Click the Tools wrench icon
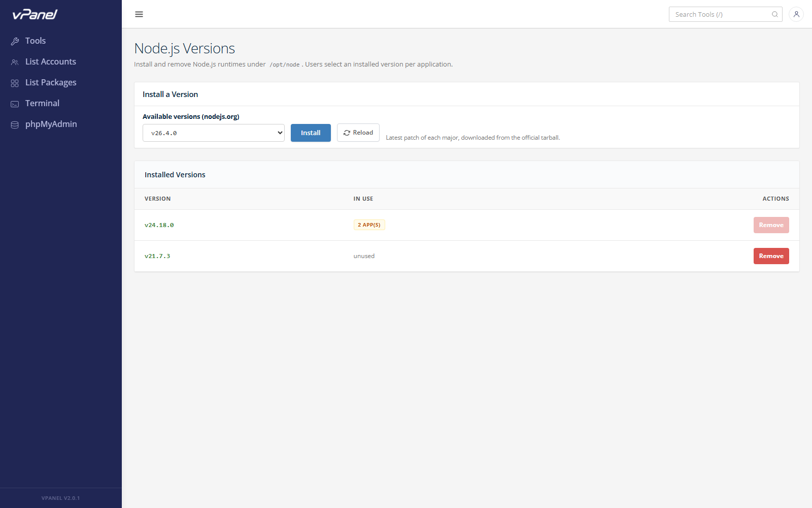812x508 pixels. [x=15, y=41]
